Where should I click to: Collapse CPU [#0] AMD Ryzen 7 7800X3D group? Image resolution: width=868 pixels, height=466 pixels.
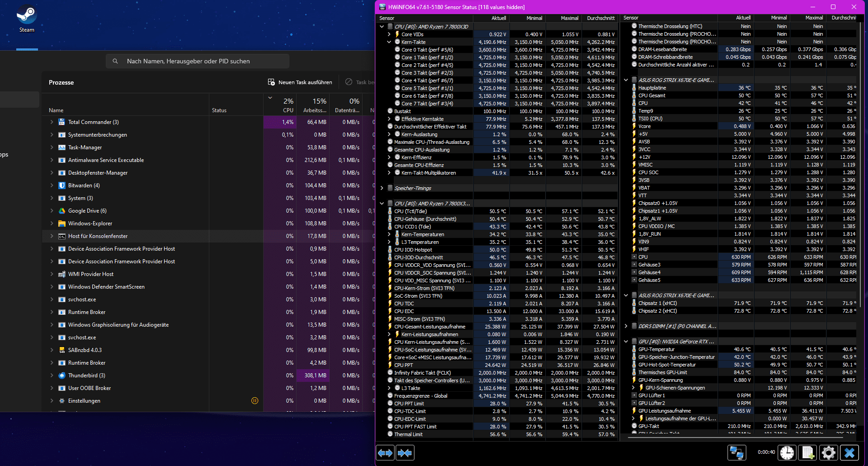point(382,27)
